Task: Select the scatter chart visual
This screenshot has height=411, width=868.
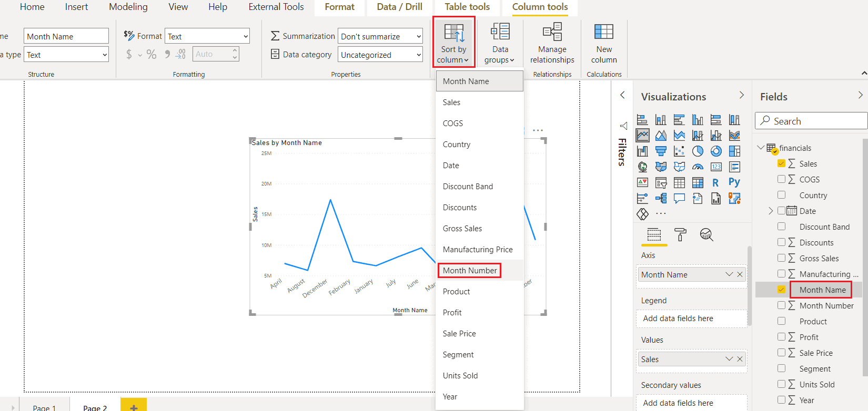Action: pos(679,151)
